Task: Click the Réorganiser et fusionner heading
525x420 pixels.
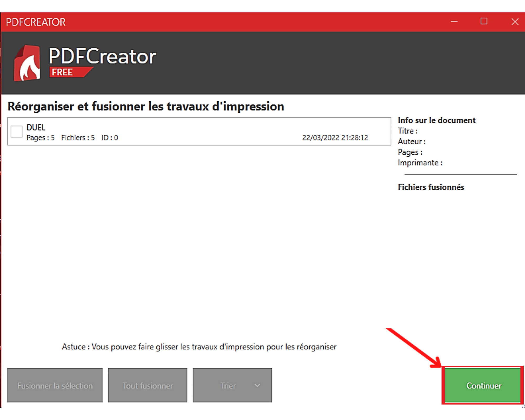Action: pos(146,107)
